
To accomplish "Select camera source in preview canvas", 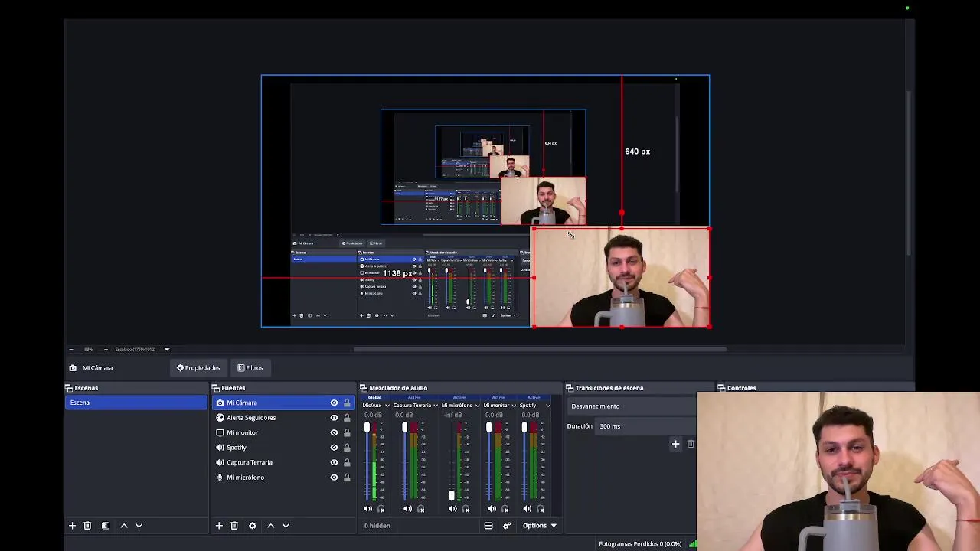I will 621,278.
